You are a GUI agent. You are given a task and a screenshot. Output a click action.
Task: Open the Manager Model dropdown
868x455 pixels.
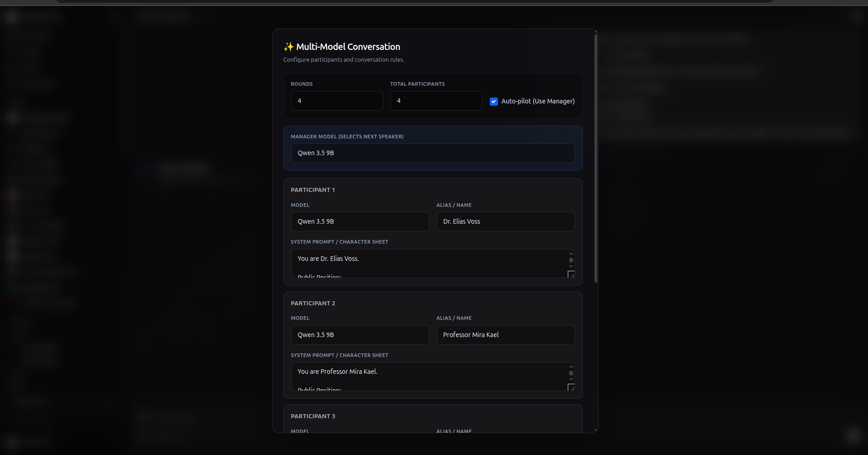(433, 153)
